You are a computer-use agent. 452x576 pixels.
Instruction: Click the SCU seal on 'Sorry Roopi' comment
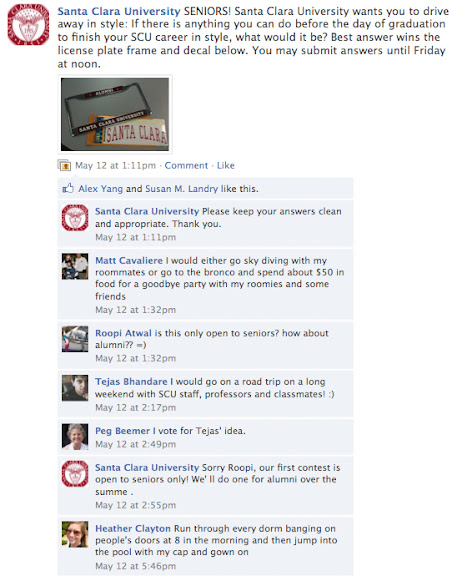tap(75, 474)
